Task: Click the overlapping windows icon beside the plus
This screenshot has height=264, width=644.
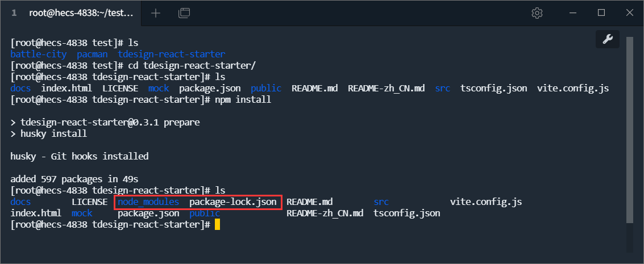Action: 184,12
